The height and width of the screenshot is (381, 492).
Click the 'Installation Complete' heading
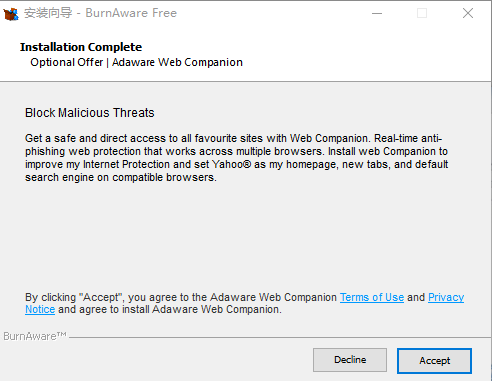[81, 47]
